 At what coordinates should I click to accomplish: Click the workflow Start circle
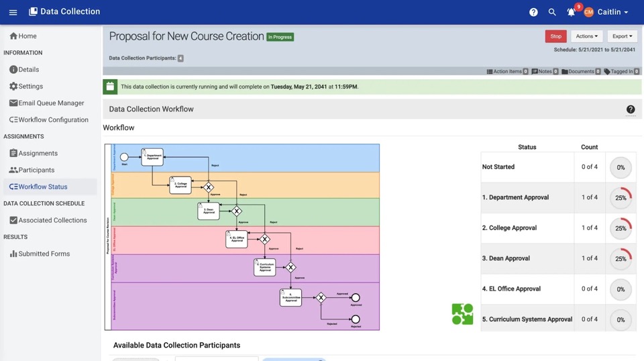124,157
